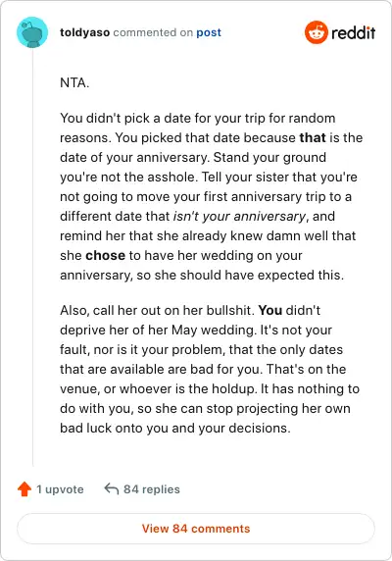Collapse the comment via vertical thread line
392x561 pixels.
pos(32,258)
